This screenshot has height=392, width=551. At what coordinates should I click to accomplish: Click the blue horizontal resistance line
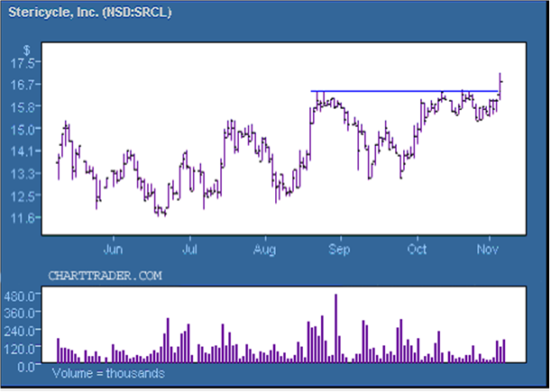coord(404,91)
